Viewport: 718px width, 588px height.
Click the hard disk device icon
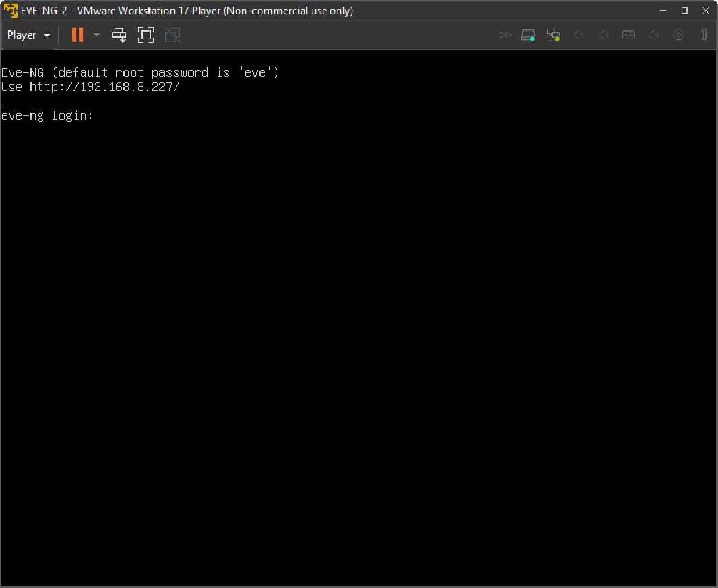[x=528, y=35]
